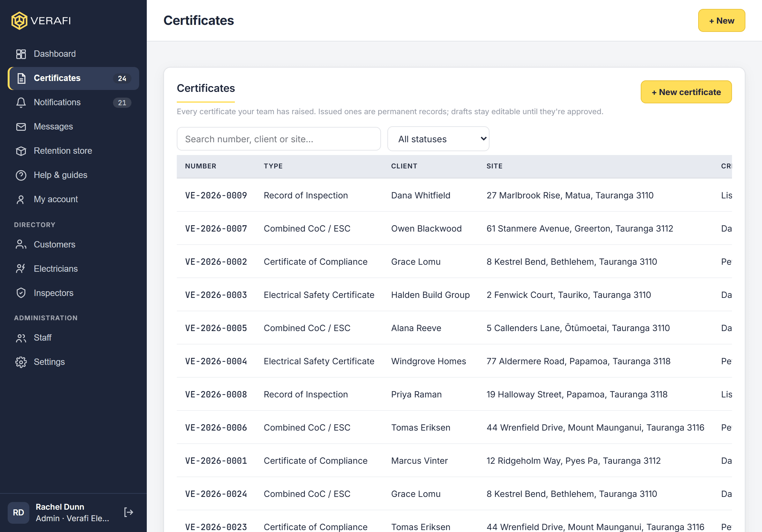Open certificate VE-2026-0008

point(216,394)
